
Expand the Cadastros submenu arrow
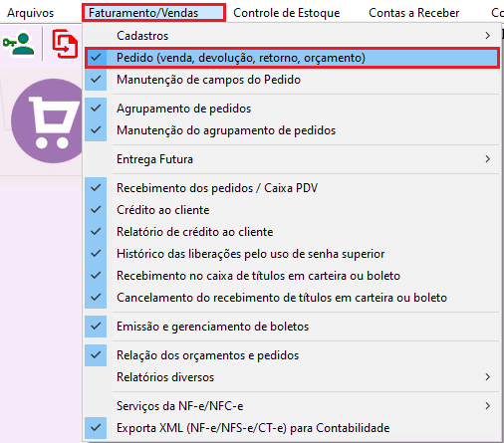tap(487, 36)
